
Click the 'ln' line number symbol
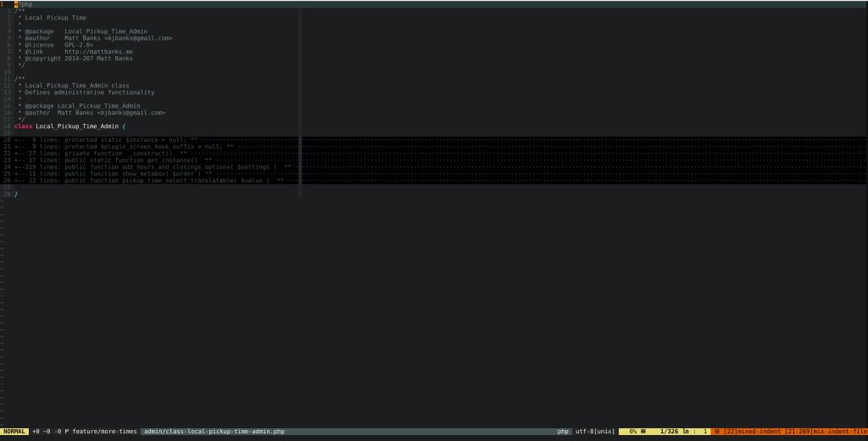pyautogui.click(x=689, y=432)
